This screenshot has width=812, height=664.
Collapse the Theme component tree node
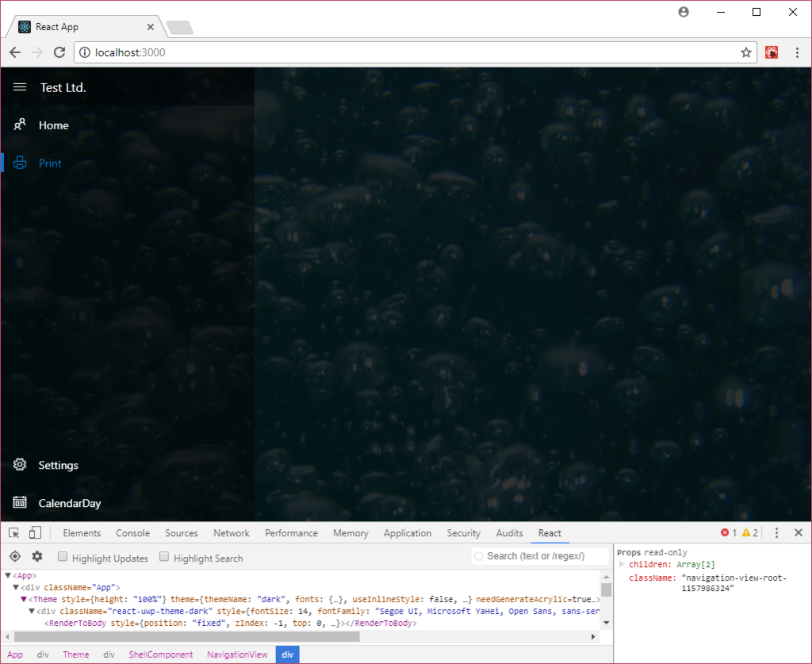click(x=24, y=599)
